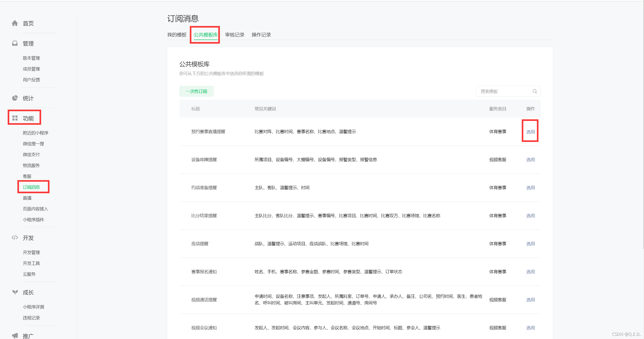Open 微信支付 sidebar entry
The width and height of the screenshot is (644, 339).
coord(31,155)
